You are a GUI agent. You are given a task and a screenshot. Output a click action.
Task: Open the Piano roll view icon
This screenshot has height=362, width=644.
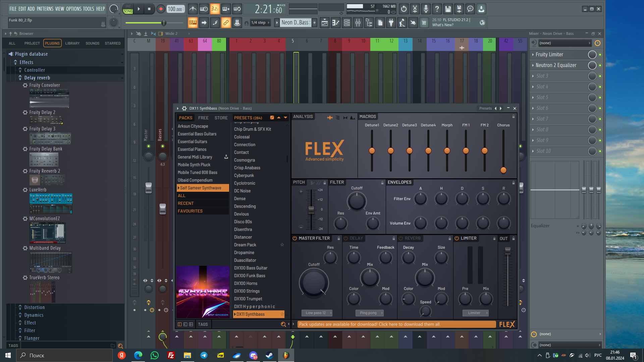click(x=336, y=23)
